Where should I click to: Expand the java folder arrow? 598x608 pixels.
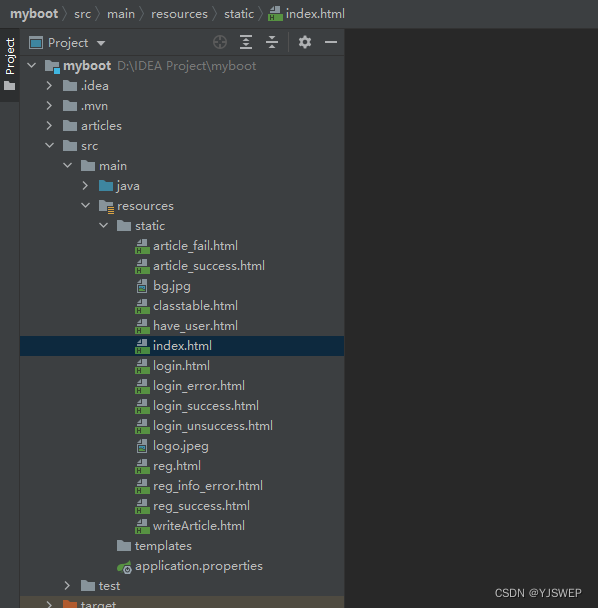point(85,186)
